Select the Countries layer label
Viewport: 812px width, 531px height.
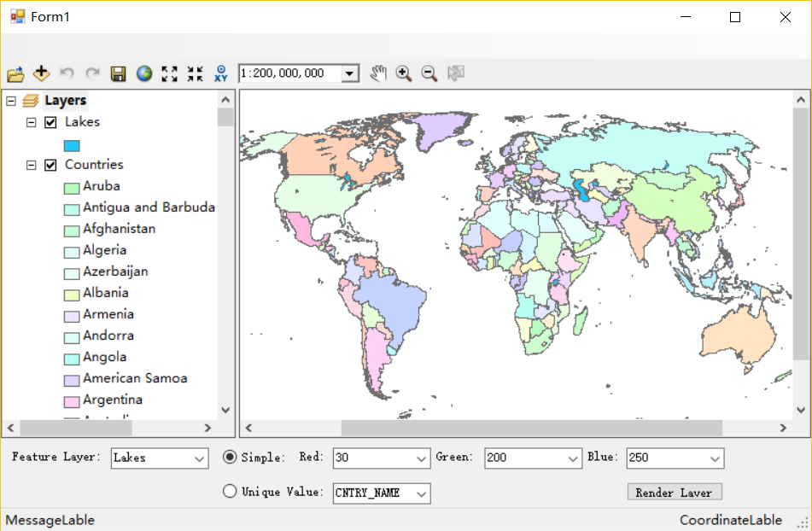click(94, 165)
